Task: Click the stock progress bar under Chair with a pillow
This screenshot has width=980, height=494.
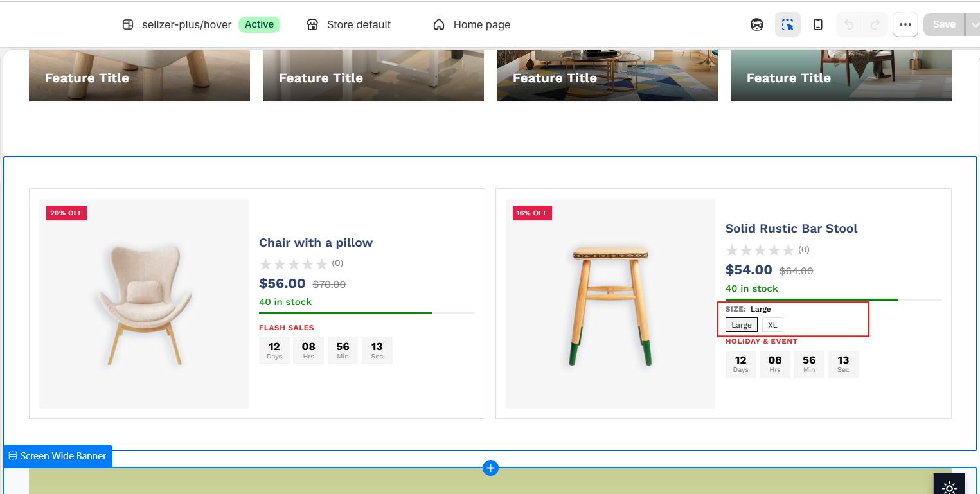Action: (x=367, y=313)
